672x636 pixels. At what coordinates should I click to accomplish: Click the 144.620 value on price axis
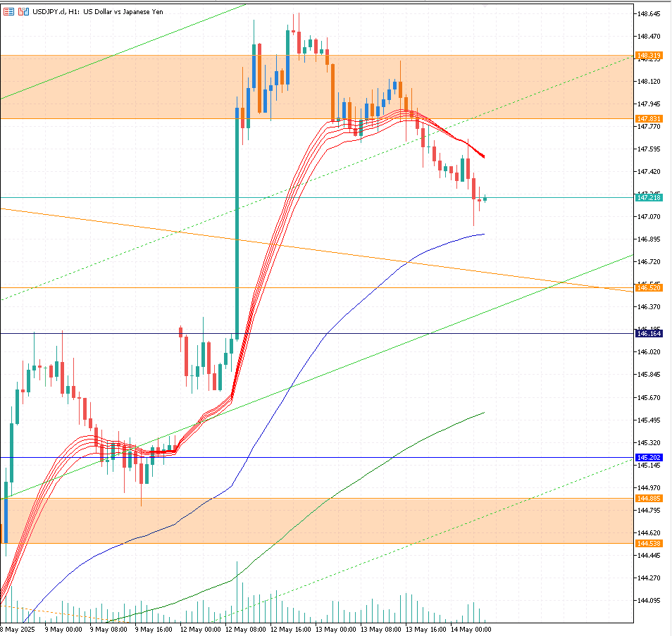pyautogui.click(x=649, y=533)
